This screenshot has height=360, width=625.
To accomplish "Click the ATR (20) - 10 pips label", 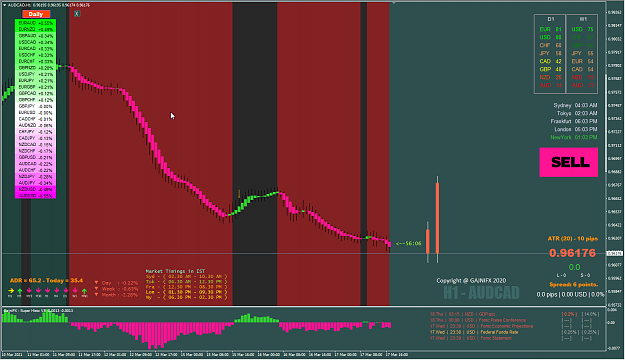I will tap(572, 238).
